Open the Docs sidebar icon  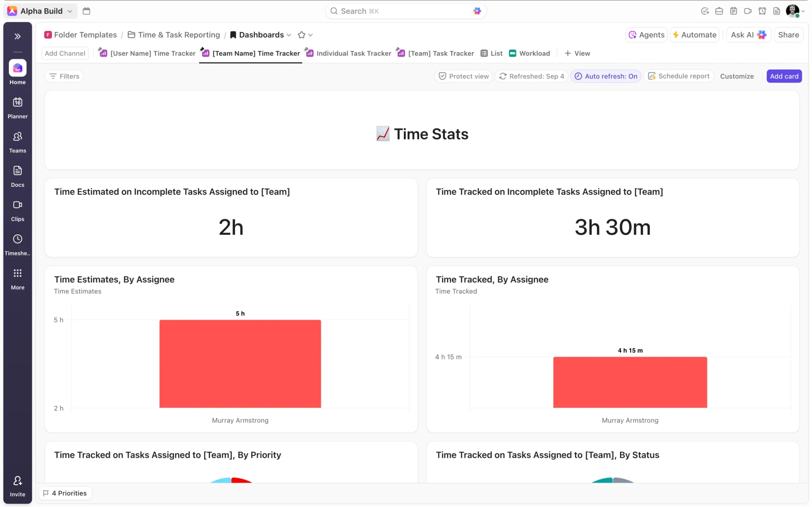(17, 176)
